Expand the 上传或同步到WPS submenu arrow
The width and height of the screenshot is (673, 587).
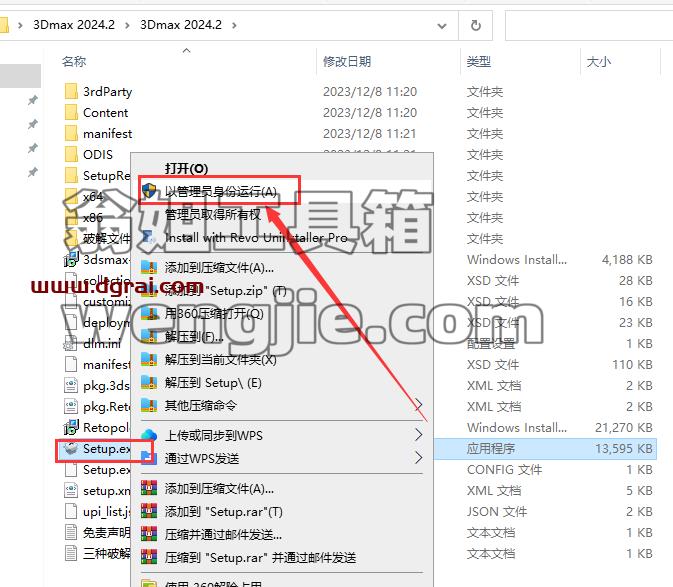click(418, 435)
